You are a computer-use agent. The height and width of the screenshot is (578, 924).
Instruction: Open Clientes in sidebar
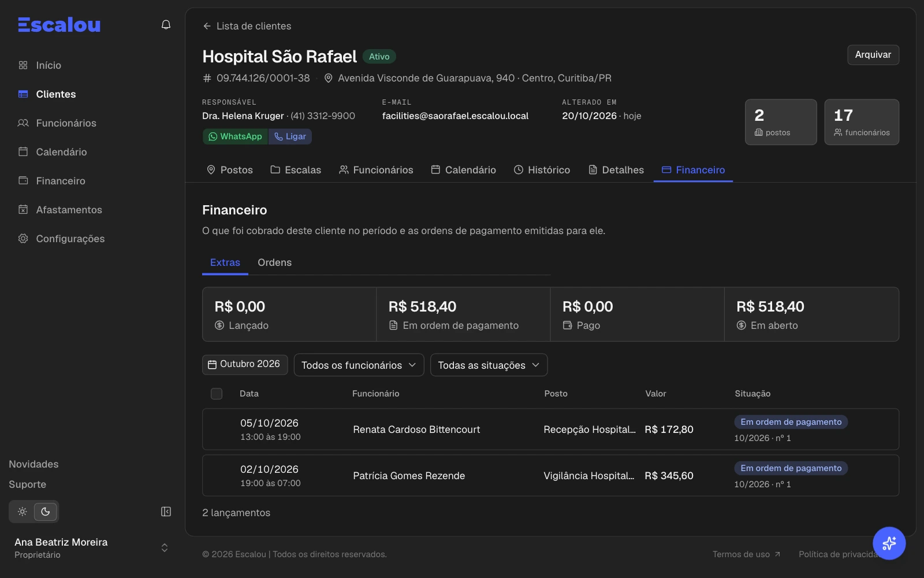click(x=56, y=94)
